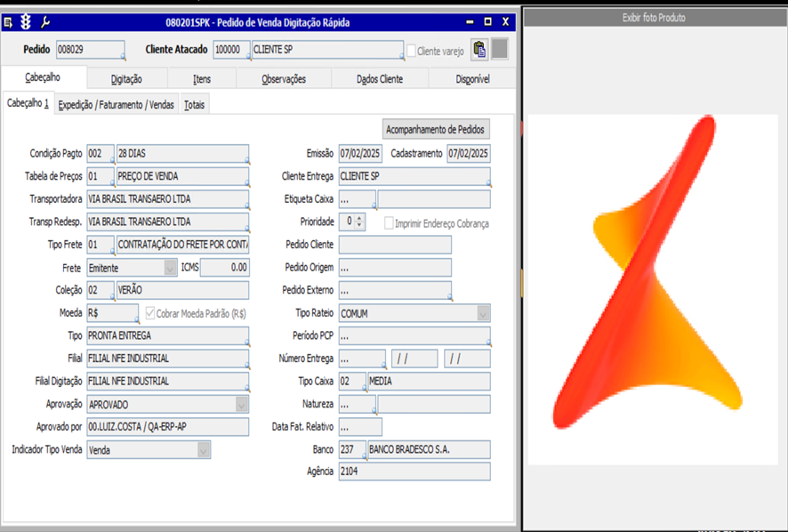The width and height of the screenshot is (788, 532).
Task: Click the Filial Digitação input field
Action: pyautogui.click(x=167, y=381)
